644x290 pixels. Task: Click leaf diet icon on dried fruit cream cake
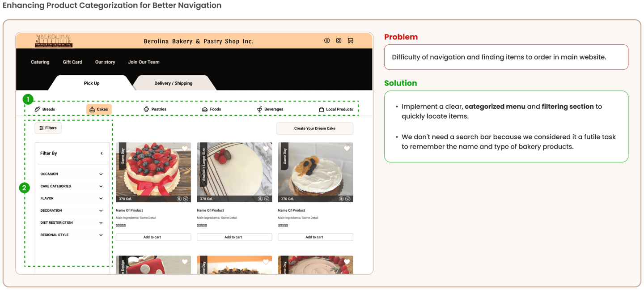click(347, 199)
